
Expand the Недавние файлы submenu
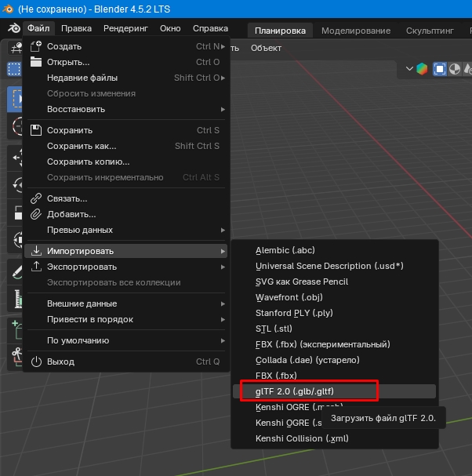click(127, 78)
